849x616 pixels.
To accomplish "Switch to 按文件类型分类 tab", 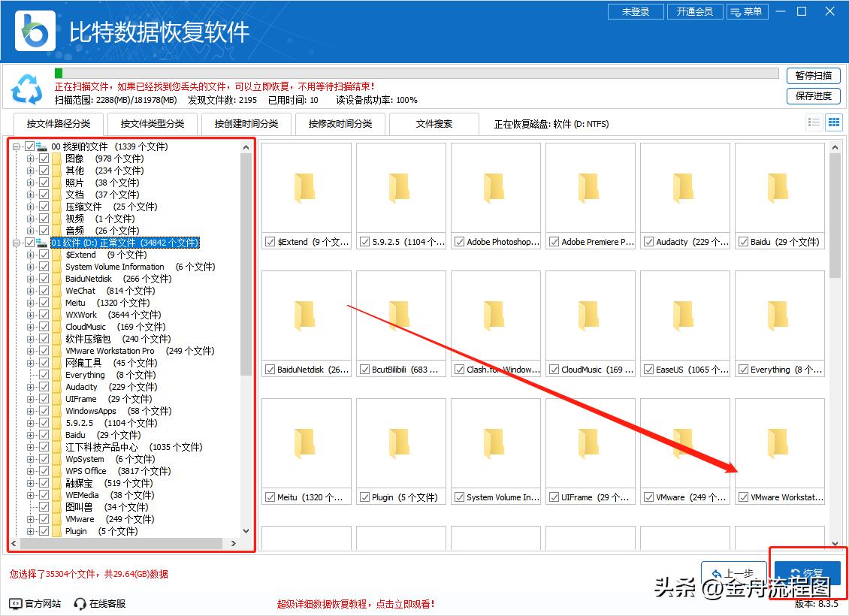I will click(152, 123).
